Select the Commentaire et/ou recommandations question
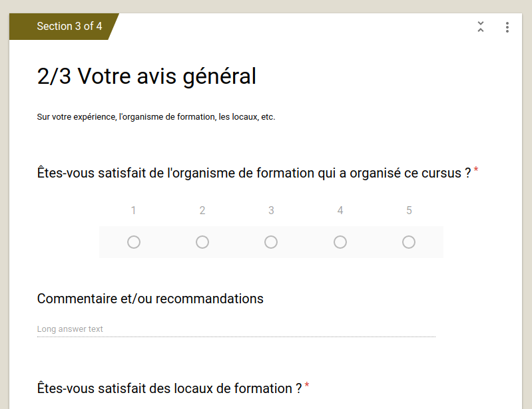This screenshot has height=409, width=532. 150,299
